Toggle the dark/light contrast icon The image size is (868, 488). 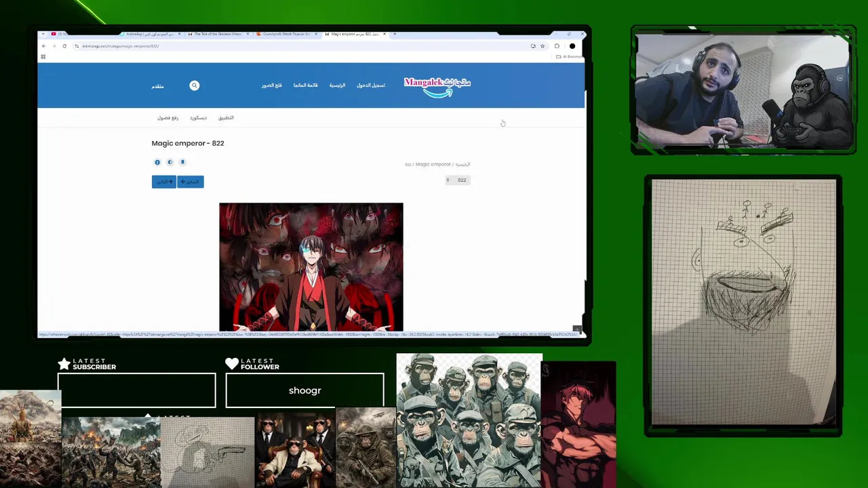click(170, 163)
